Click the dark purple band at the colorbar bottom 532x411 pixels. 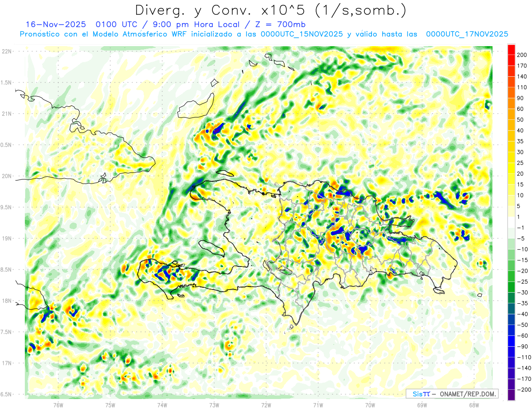tap(511, 395)
